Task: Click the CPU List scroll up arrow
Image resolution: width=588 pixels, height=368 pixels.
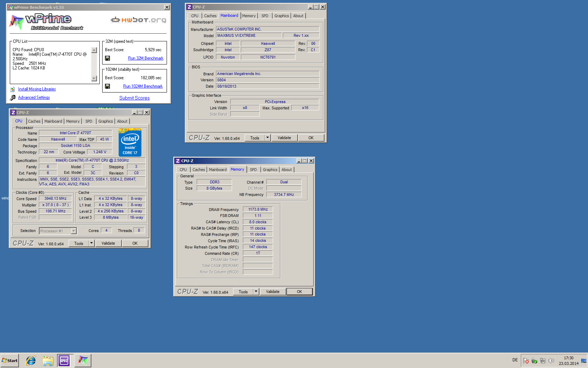Action: coord(94,50)
